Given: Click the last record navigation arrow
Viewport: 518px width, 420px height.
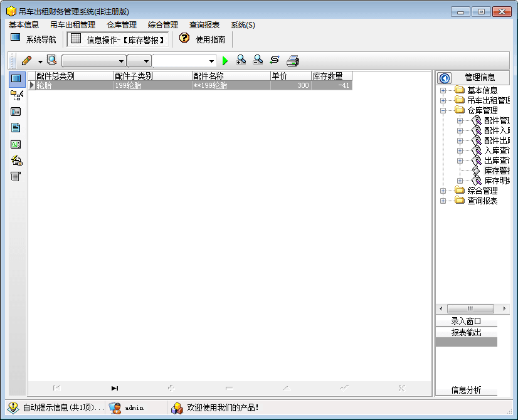Looking at the screenshot, I should (115, 388).
